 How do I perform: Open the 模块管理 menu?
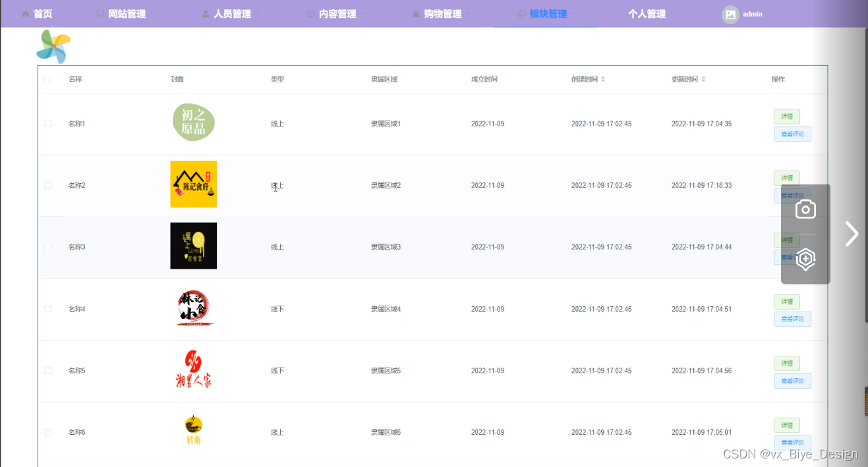[548, 14]
